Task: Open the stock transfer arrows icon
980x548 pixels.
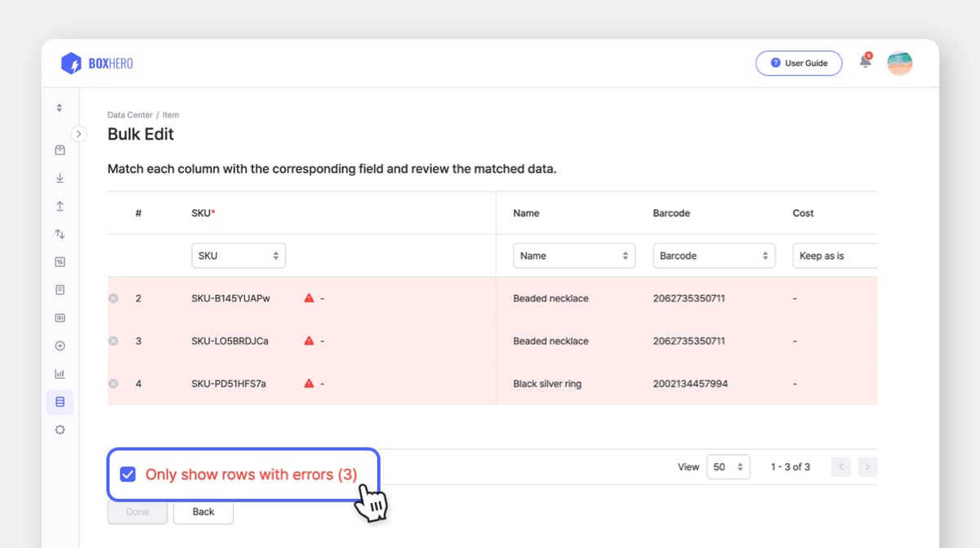Action: click(x=59, y=234)
